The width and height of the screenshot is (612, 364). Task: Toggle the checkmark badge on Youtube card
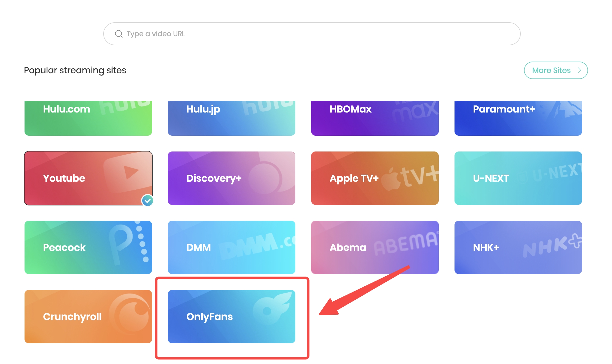click(147, 201)
